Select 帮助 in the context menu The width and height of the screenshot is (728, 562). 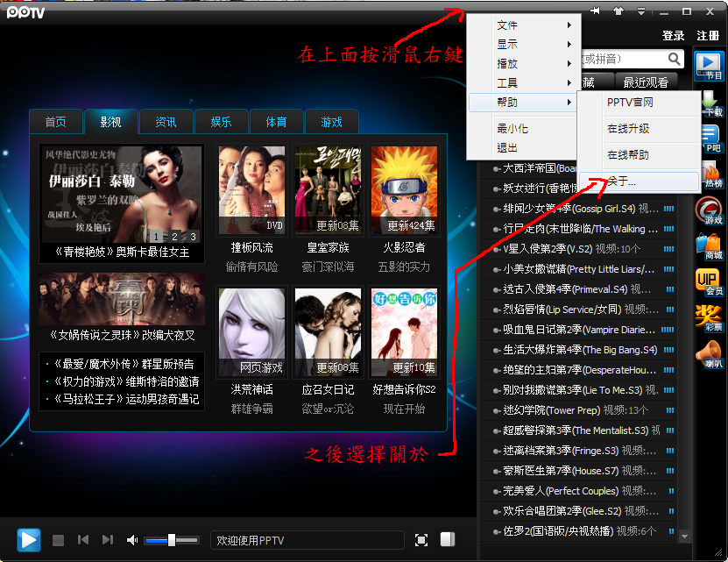click(523, 103)
